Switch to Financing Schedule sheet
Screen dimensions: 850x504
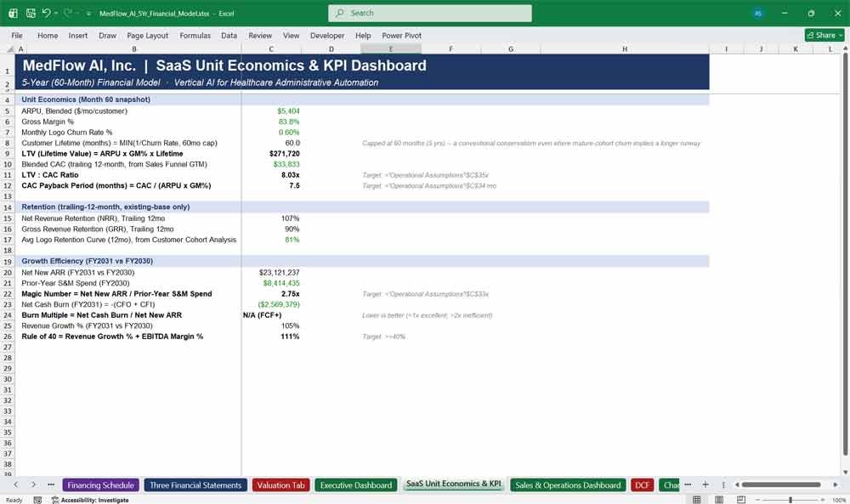101,485
